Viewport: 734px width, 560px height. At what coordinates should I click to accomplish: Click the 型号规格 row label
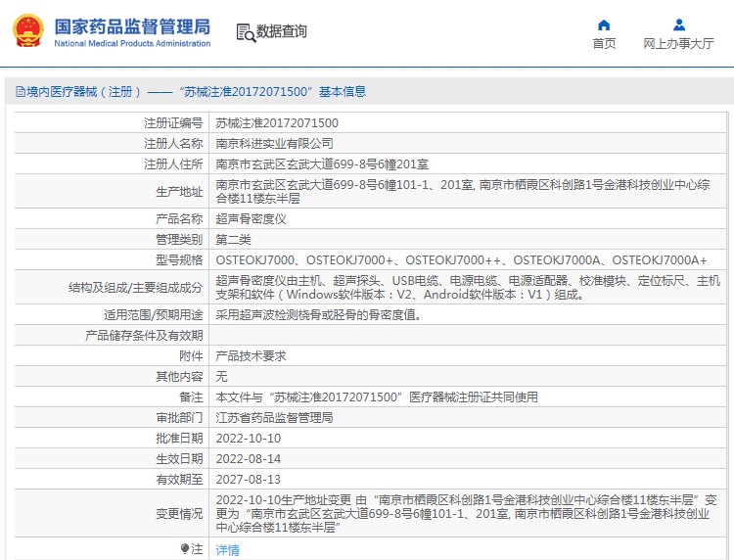(x=179, y=260)
